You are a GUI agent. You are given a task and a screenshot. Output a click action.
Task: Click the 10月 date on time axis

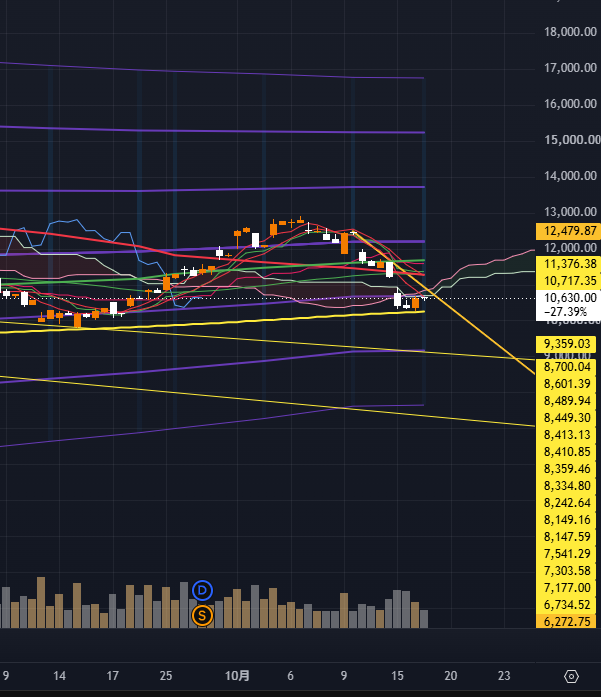[237, 676]
